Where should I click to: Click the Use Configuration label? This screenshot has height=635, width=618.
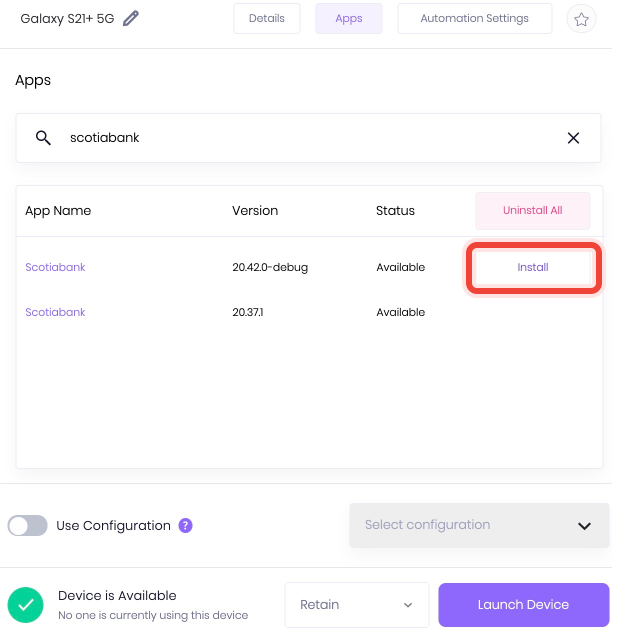click(x=113, y=526)
